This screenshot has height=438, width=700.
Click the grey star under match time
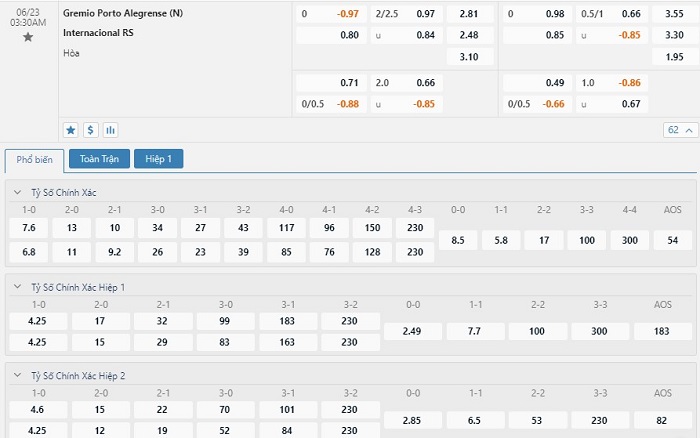(28, 37)
